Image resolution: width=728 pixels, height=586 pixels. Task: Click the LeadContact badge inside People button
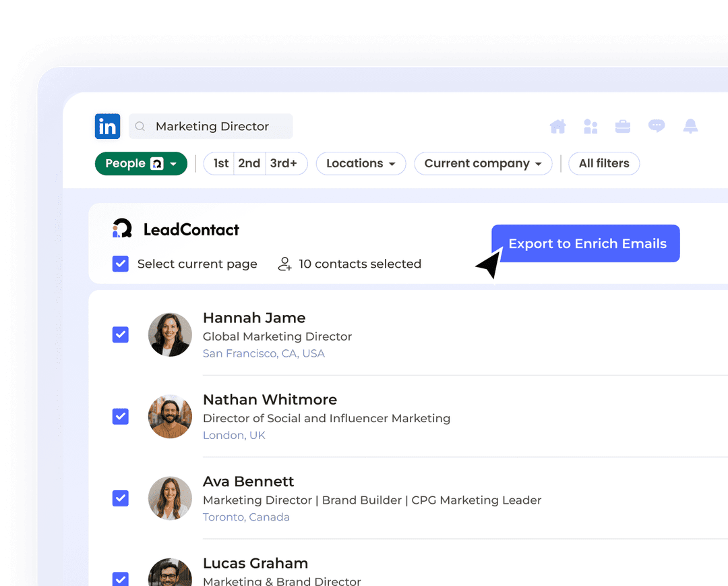[157, 163]
